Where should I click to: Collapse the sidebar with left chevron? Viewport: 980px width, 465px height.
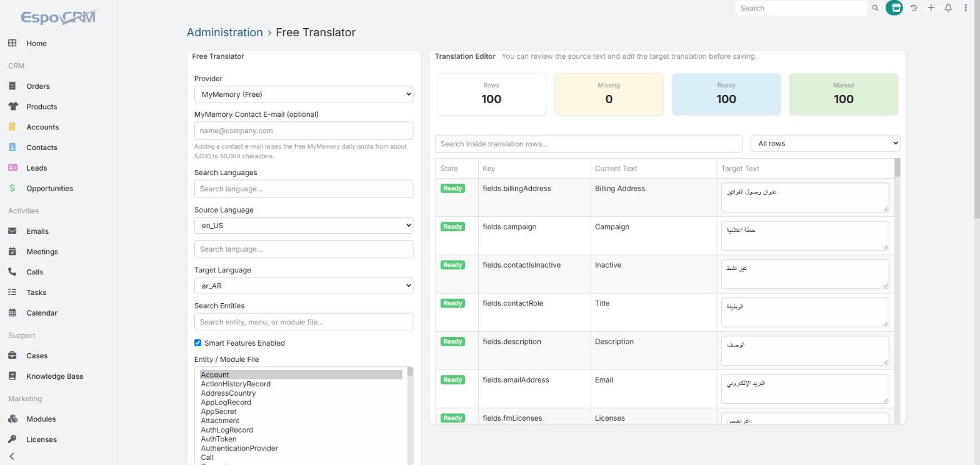(x=12, y=456)
